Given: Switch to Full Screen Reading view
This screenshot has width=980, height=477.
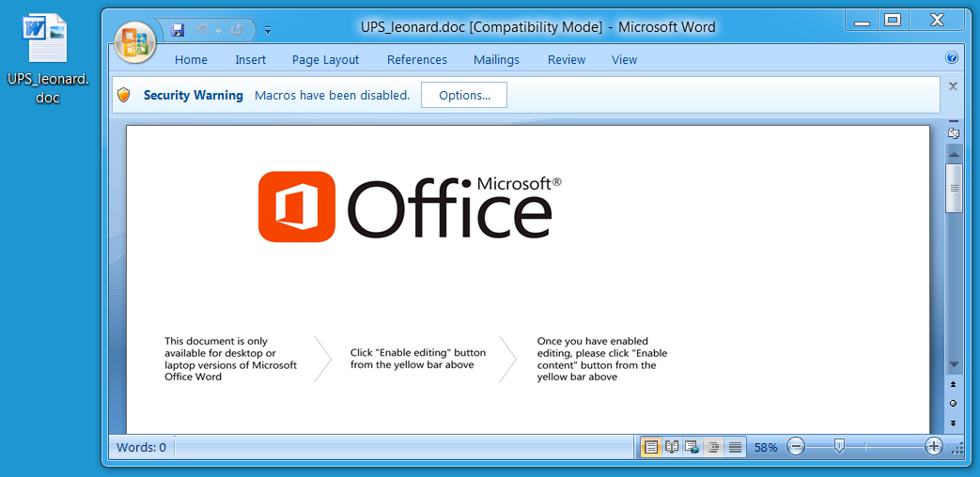Looking at the screenshot, I should coord(672,447).
